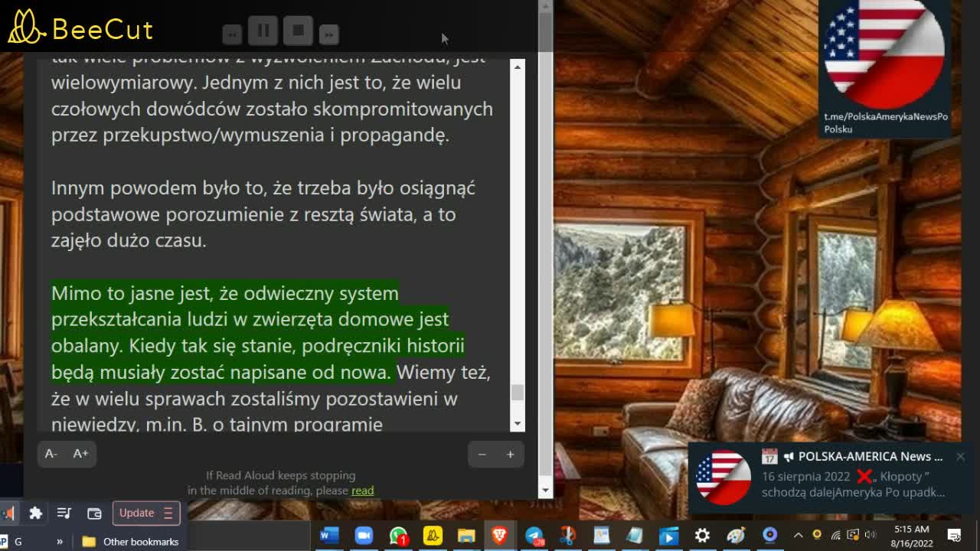Click sentence starting 'Wiemy też'

tap(270, 398)
